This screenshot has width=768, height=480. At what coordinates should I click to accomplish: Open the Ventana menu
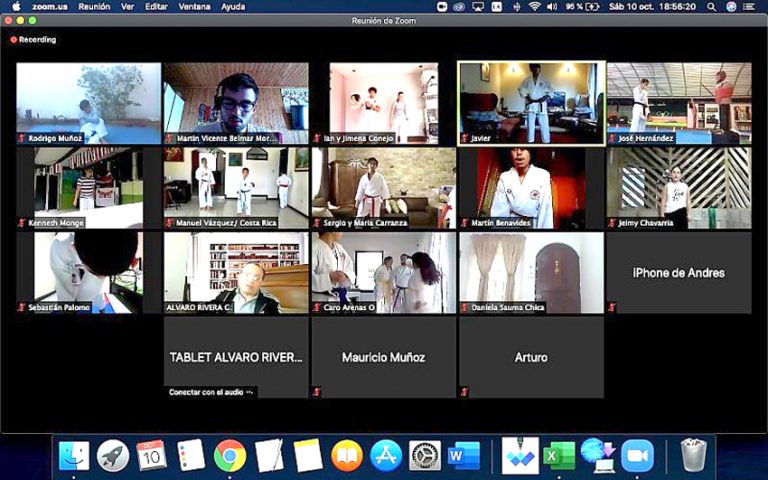[x=196, y=6]
